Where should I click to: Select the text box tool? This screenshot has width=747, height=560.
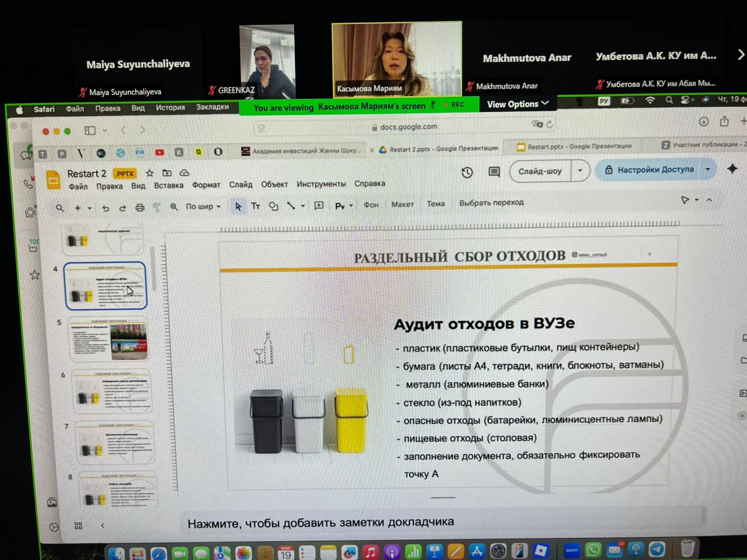255,206
